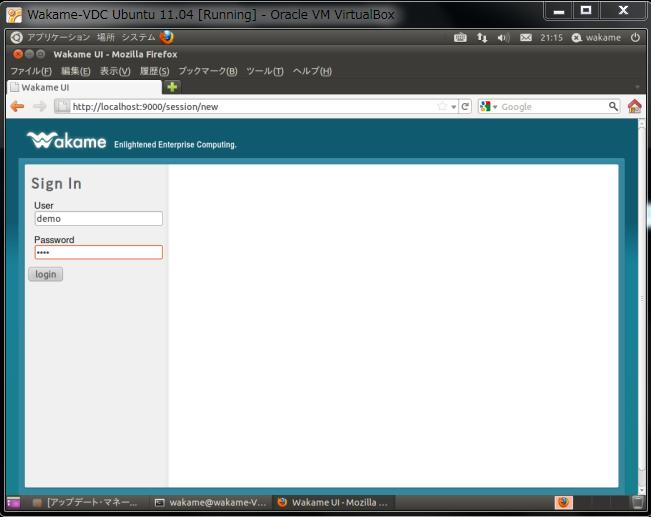The height and width of the screenshot is (517, 651).
Task: Close the Firefox window with red button
Action: click(x=18, y=54)
